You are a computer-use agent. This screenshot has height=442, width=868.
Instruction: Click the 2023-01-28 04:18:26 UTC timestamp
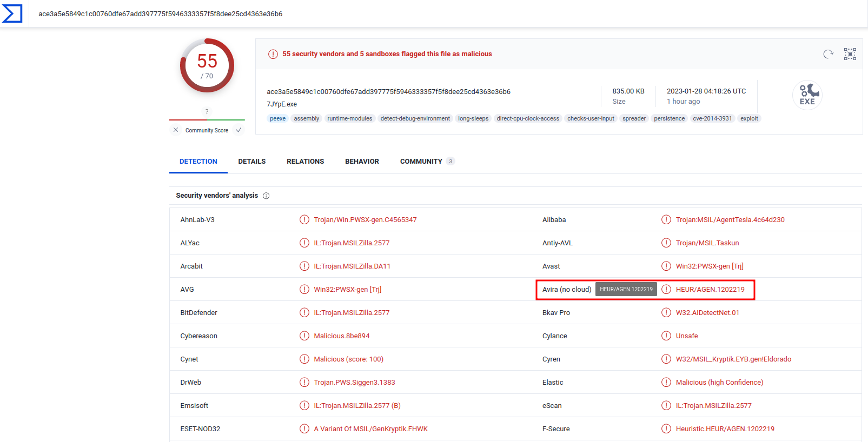point(706,91)
